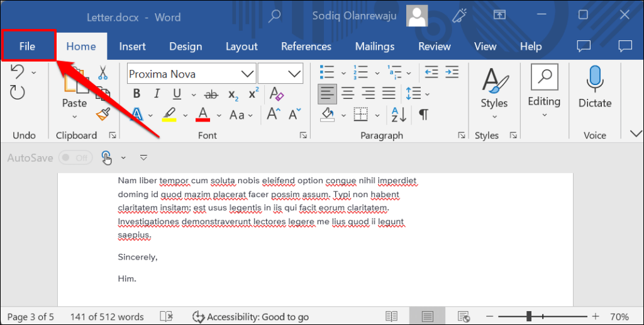Screen dimensions: 644x325
Task: Toggle the AutoSave switch
Action: (x=75, y=158)
